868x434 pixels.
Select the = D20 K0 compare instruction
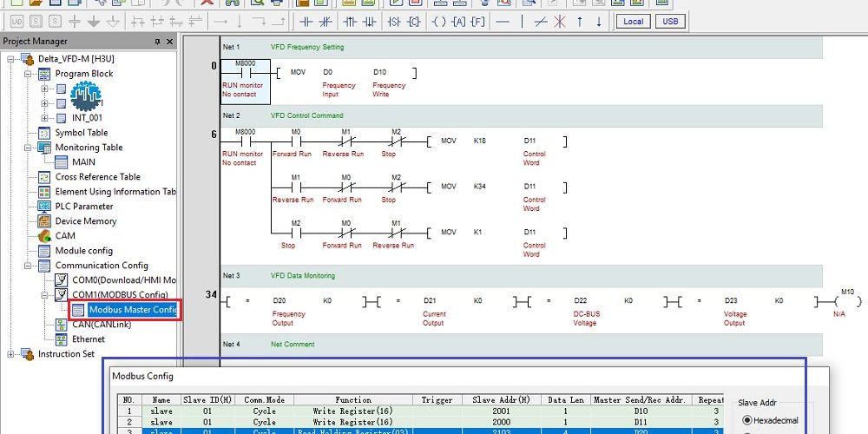296,302
